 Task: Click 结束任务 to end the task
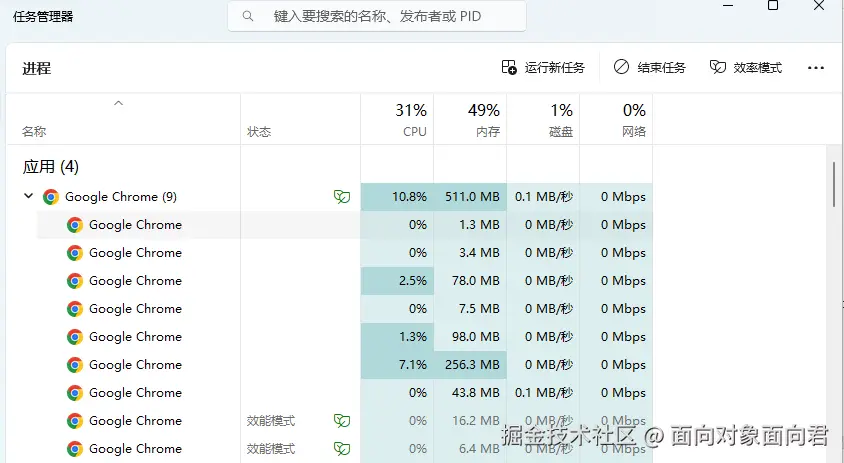coord(650,67)
